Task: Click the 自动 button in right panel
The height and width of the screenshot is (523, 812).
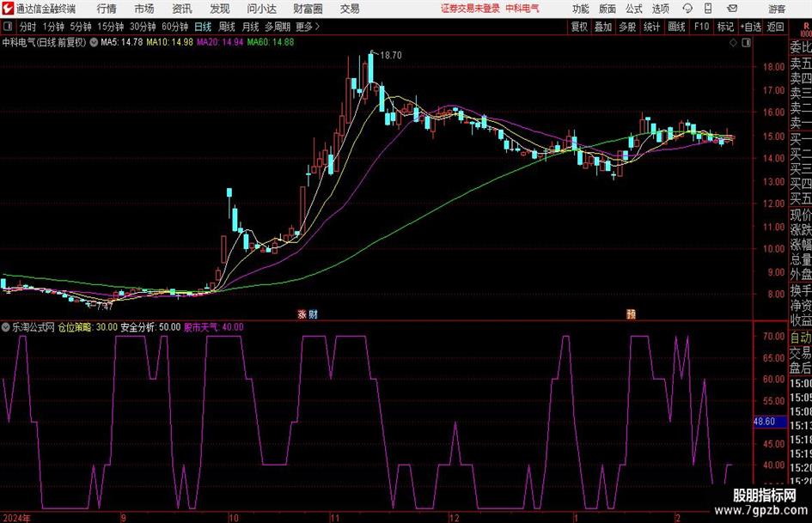Action: point(801,338)
